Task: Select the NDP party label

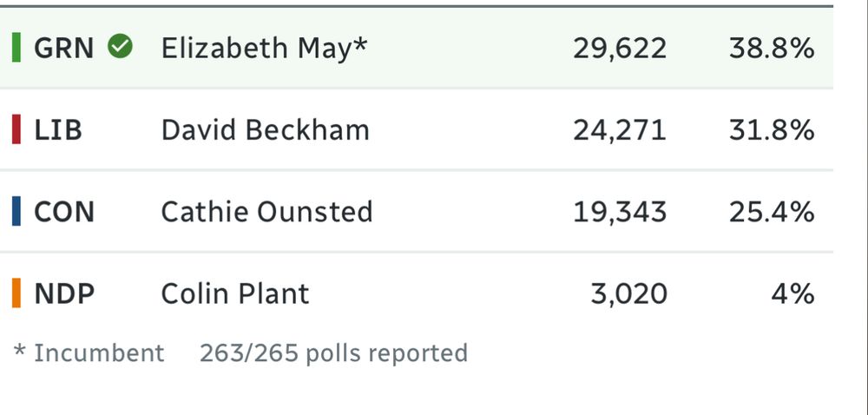Action: (x=64, y=293)
